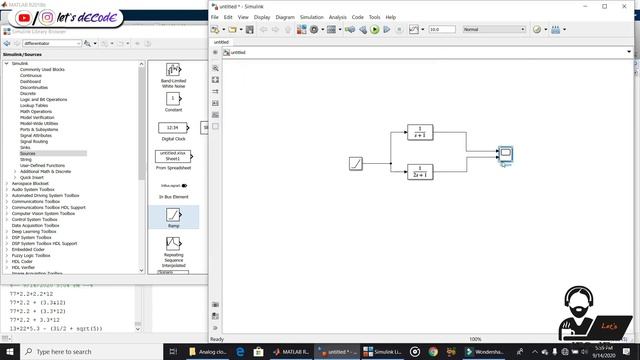The image size is (640, 360).
Task: Click the Step Forward button in Simulink toolbar
Action: [x=387, y=29]
